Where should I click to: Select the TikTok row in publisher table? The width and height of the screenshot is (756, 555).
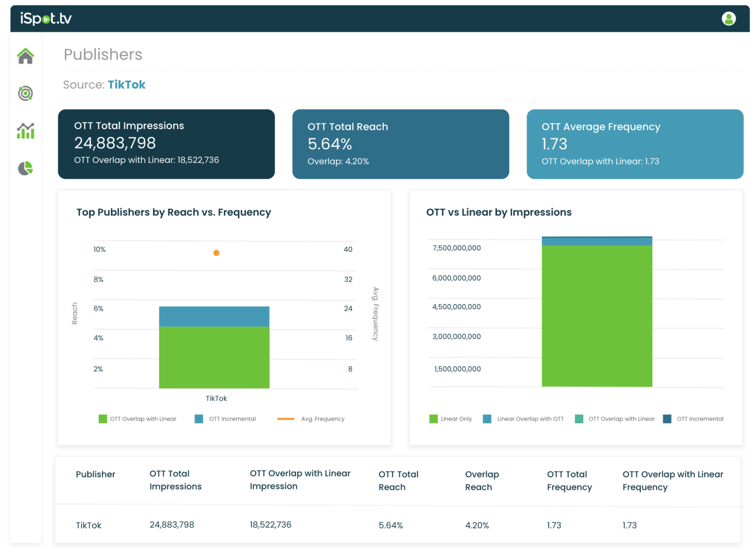[x=398, y=525]
